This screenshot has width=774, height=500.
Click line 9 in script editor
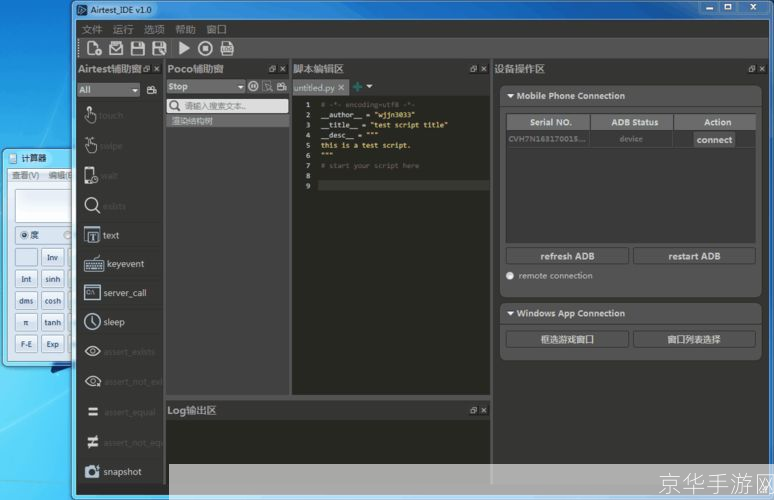click(404, 186)
